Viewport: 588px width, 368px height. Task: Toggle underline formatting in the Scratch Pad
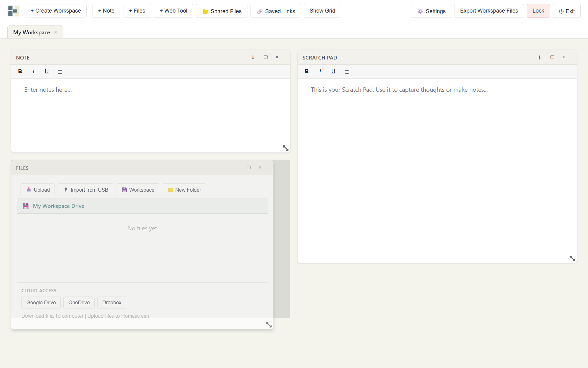(x=333, y=71)
